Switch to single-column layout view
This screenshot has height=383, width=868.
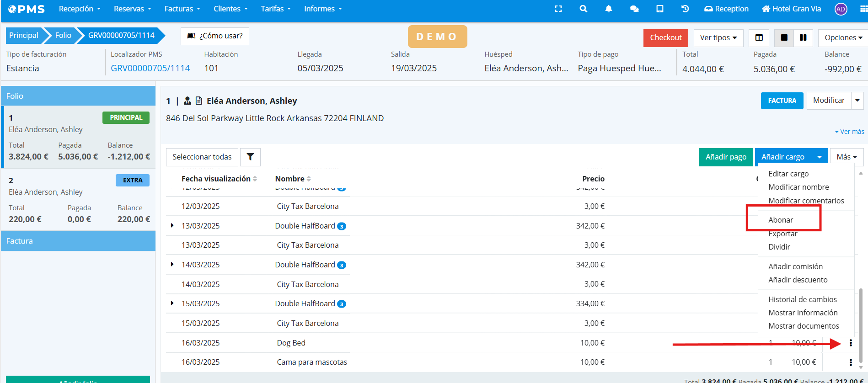click(x=784, y=37)
